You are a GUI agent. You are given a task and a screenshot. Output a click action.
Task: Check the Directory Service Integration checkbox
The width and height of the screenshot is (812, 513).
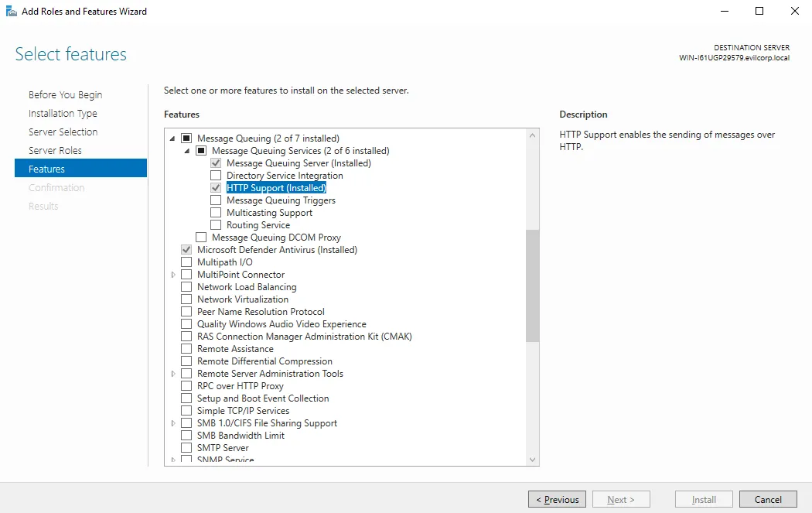[216, 176]
